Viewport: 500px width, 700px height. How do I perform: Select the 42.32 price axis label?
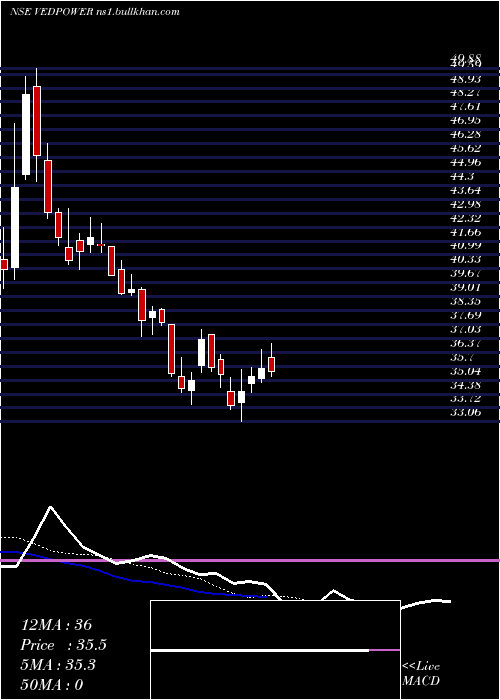[x=466, y=218]
